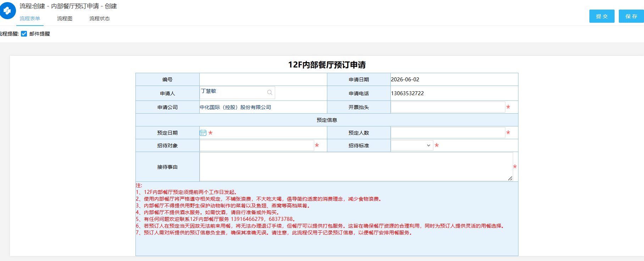
Task: Focus the 预定人数 input field
Action: tap(448, 133)
